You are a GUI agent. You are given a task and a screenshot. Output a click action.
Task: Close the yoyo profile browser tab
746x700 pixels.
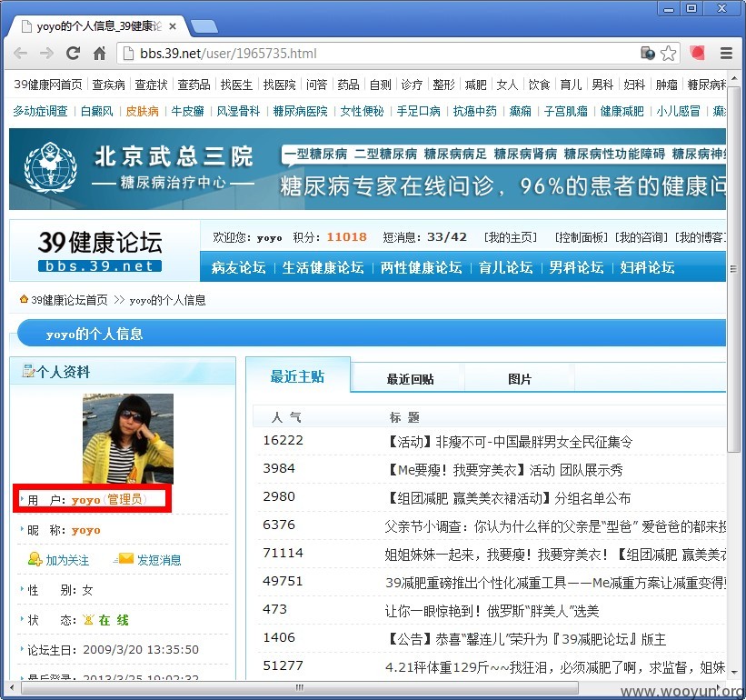tap(173, 26)
